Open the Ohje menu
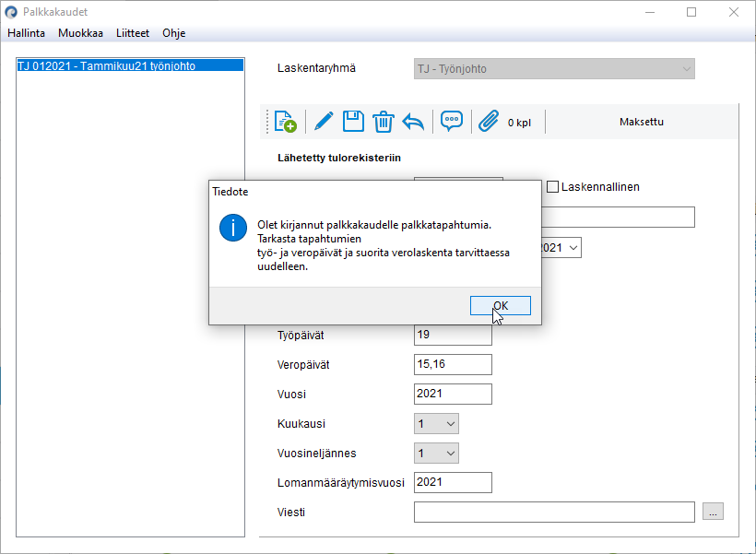The height and width of the screenshot is (554, 756). (x=174, y=33)
